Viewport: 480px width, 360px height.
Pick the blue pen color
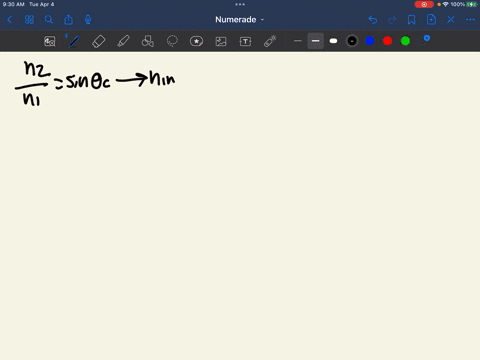click(370, 41)
